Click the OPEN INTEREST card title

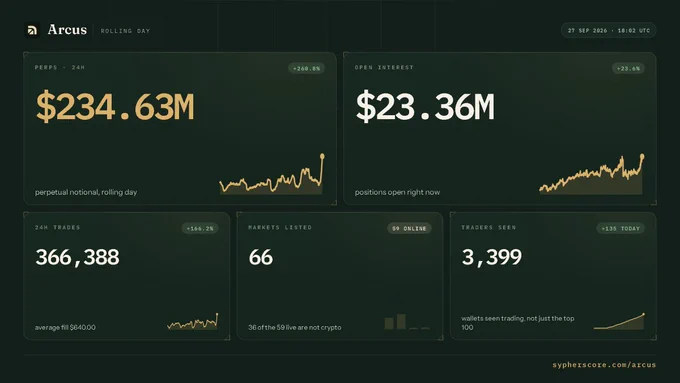[384, 68]
